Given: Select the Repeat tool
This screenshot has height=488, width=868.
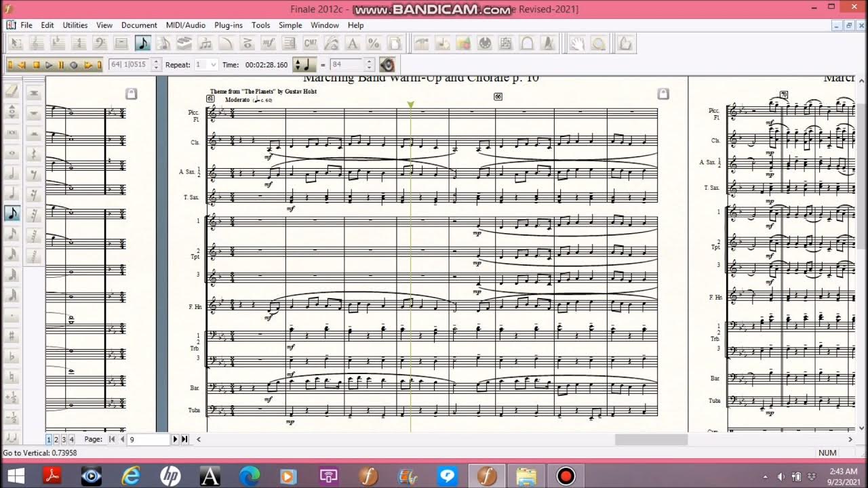Looking at the screenshot, I should (289, 43).
